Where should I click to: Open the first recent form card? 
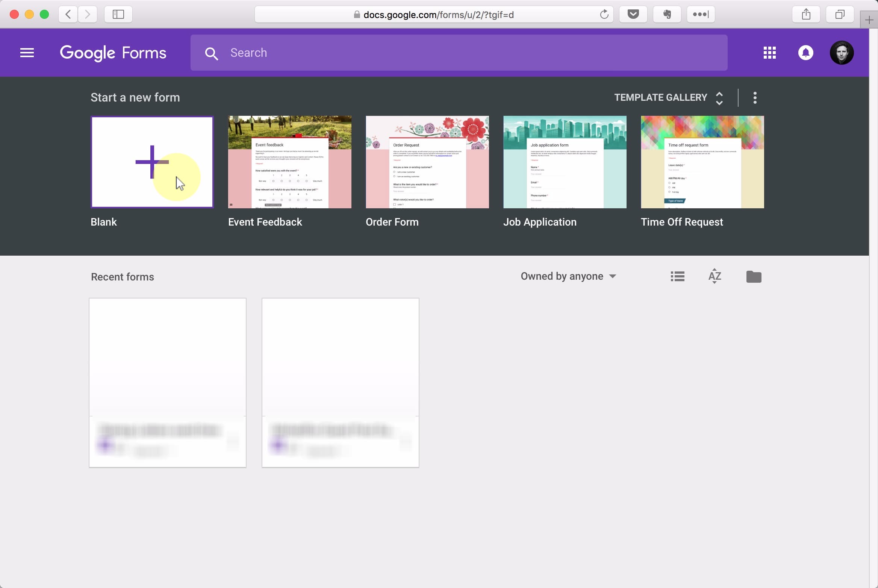click(x=168, y=383)
